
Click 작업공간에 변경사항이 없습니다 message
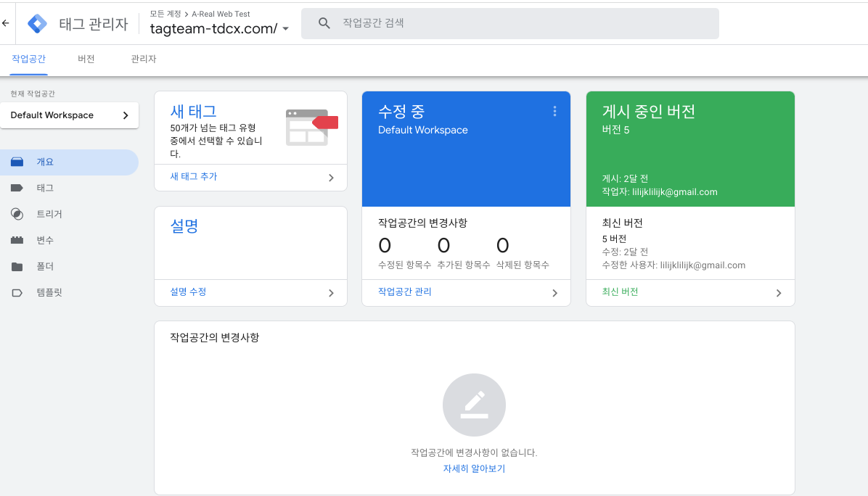[475, 453]
